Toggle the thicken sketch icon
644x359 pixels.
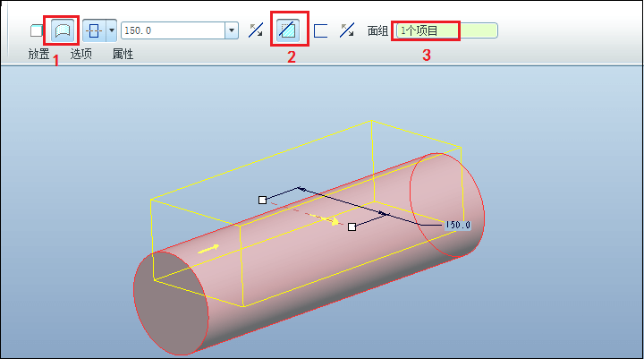pyautogui.click(x=320, y=30)
